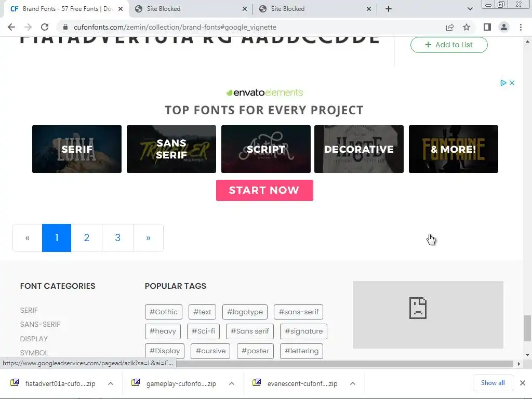Viewport: 532px width, 399px height.
Task: Select the #lettering tag
Action: pos(302,351)
